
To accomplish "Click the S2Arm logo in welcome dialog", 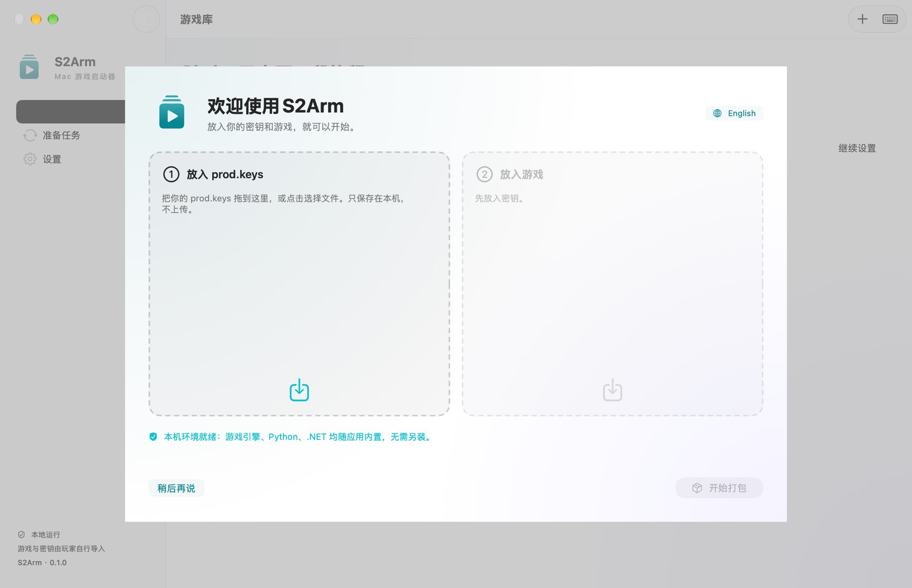I will [172, 112].
